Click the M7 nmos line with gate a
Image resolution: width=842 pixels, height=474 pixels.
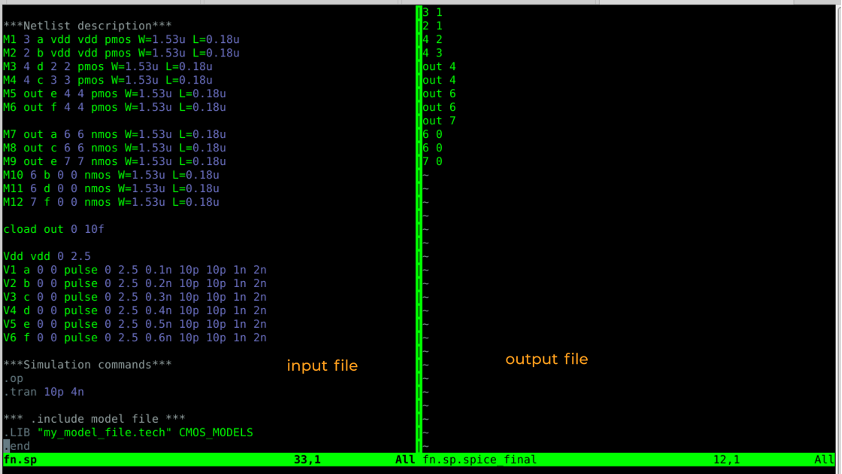[114, 134]
